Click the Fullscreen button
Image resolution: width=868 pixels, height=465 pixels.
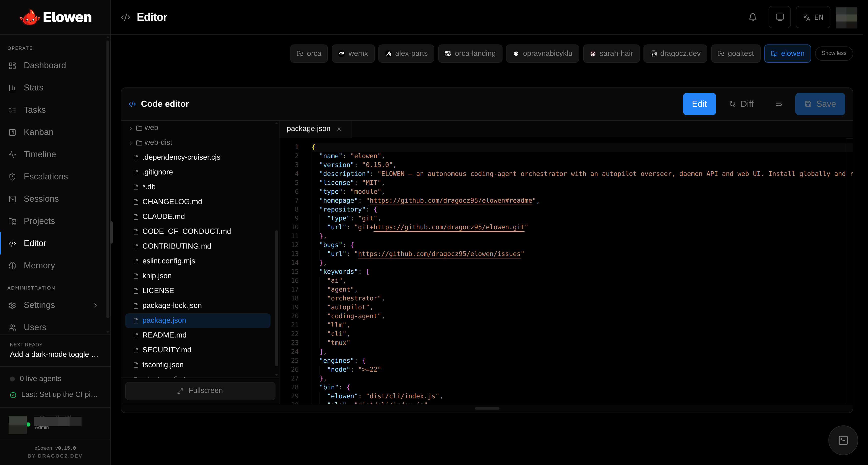[200, 391]
